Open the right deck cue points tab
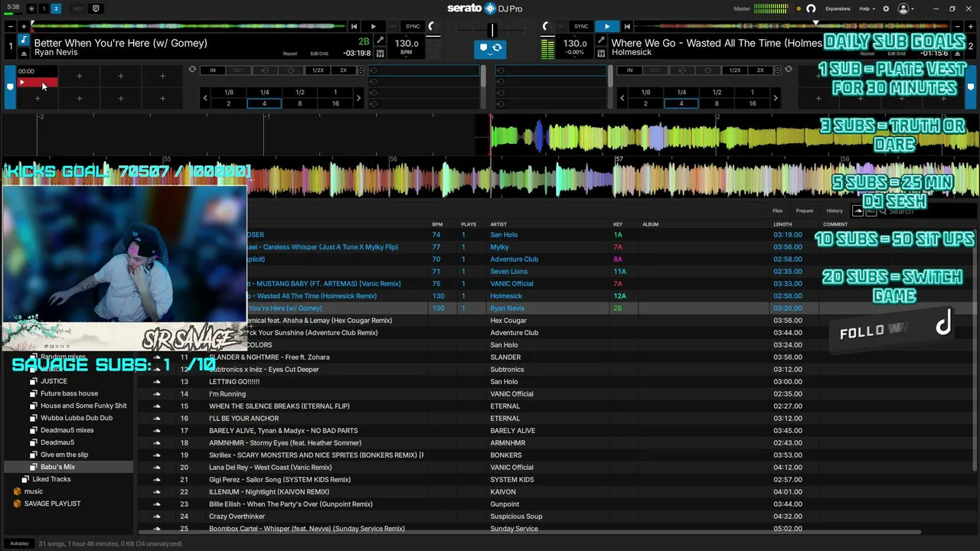This screenshot has width=980, height=551. (x=972, y=87)
